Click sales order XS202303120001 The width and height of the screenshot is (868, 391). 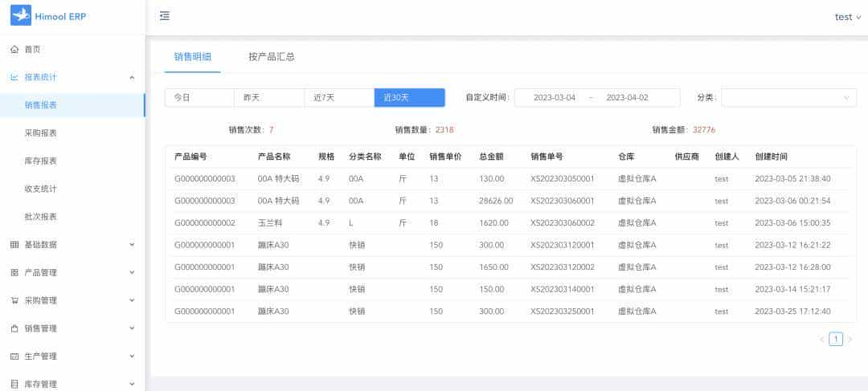(x=563, y=245)
